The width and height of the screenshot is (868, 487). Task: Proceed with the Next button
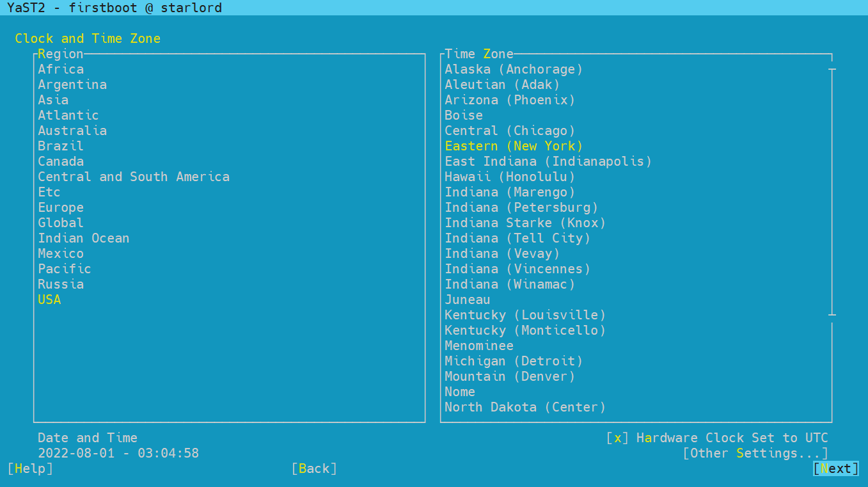coord(836,468)
